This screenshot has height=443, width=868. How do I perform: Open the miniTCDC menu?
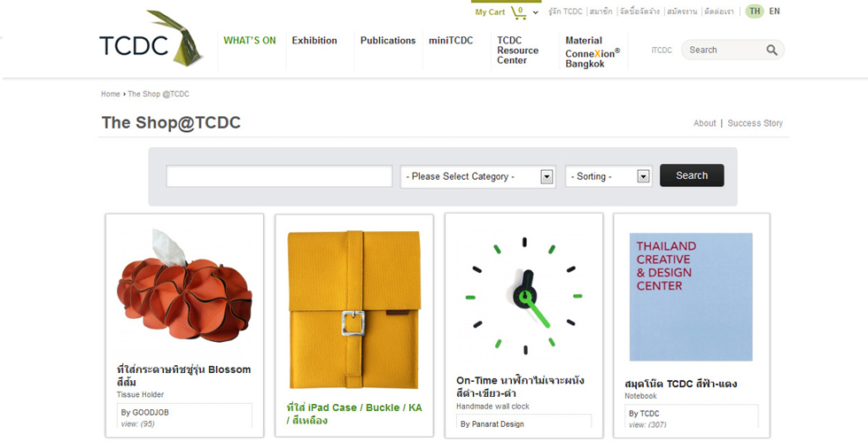tap(451, 41)
